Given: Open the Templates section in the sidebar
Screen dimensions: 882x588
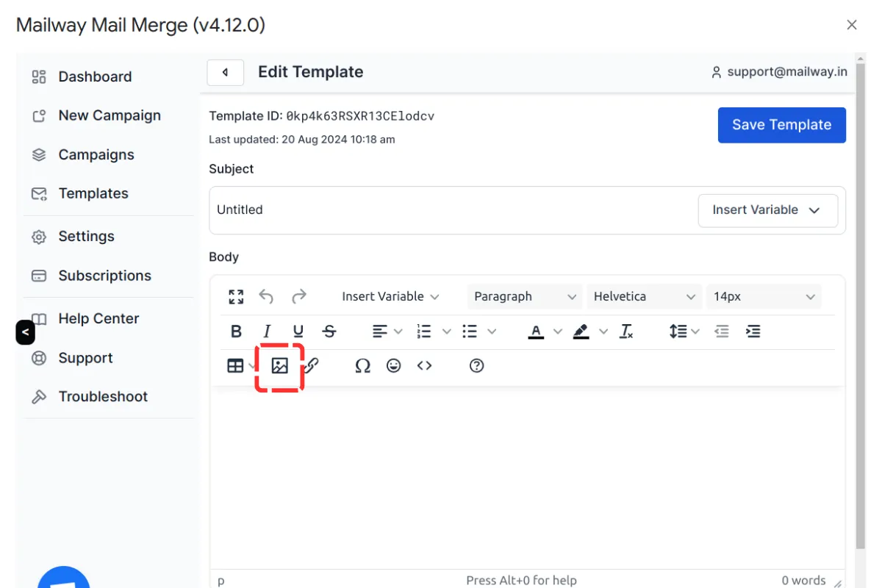Looking at the screenshot, I should pos(93,193).
